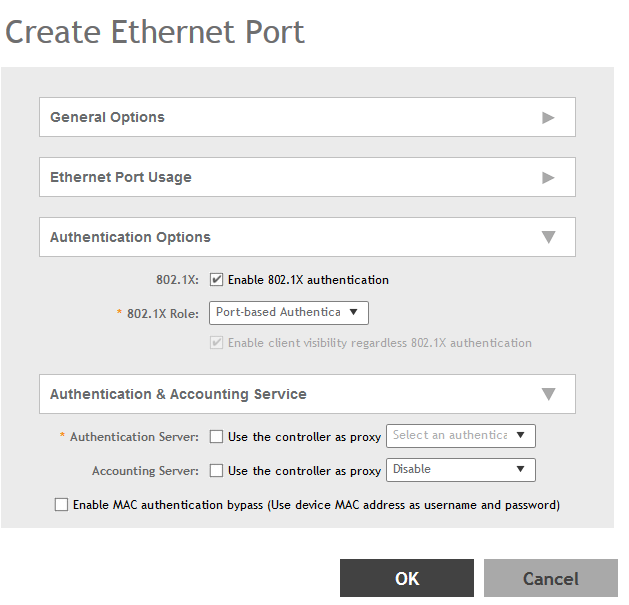Open the 802.1X Role dropdown
Image resolution: width=629 pixels, height=605 pixels.
click(x=289, y=312)
